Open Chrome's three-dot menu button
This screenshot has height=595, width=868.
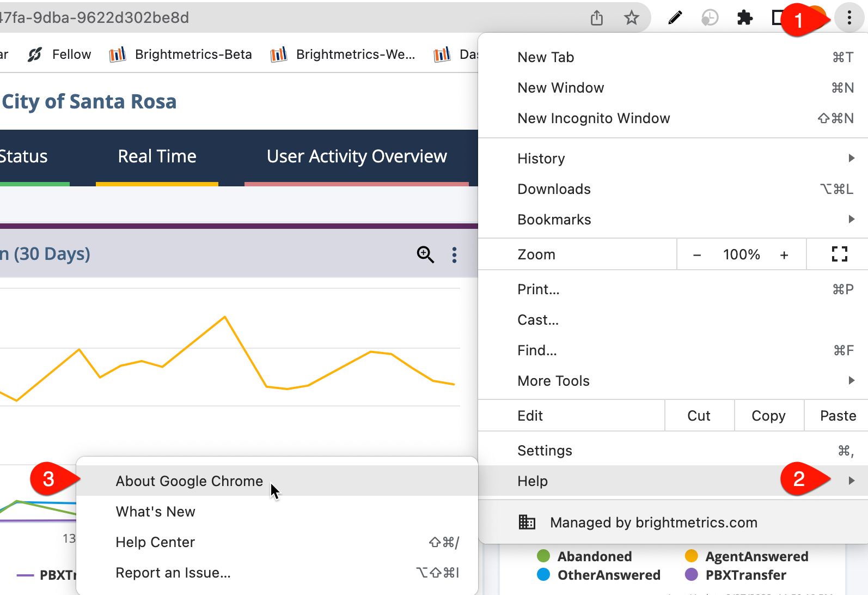[x=849, y=18]
